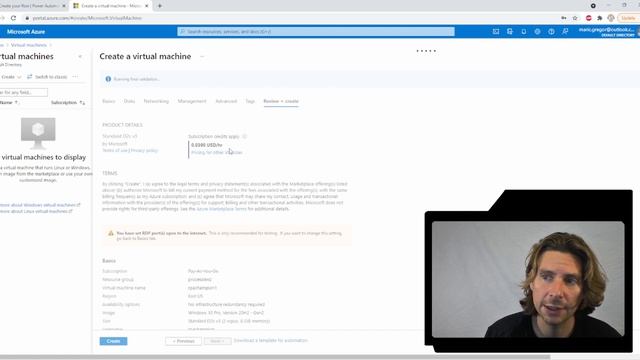Switch to the Disks tab
This screenshot has height=360, width=640.
pos(129,101)
